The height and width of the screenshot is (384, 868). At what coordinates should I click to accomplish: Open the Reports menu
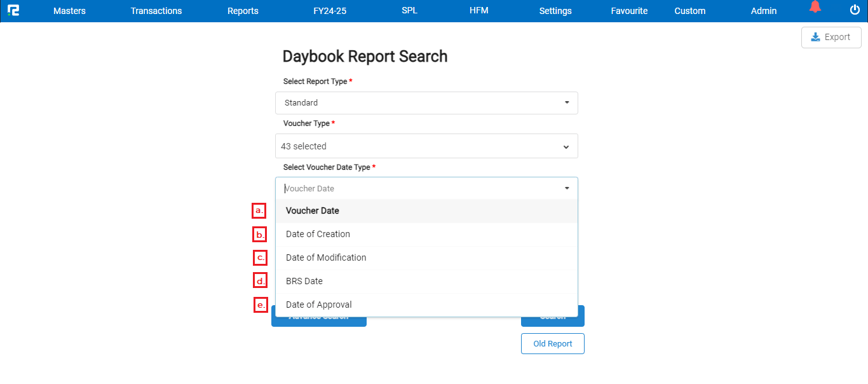(x=243, y=11)
